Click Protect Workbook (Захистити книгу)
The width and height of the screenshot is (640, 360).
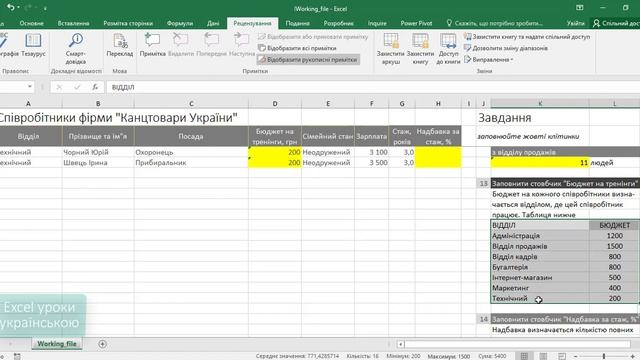coord(420,49)
